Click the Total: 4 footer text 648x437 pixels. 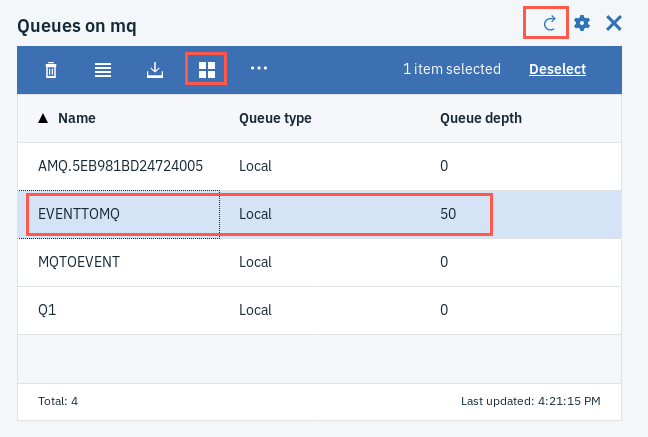58,401
